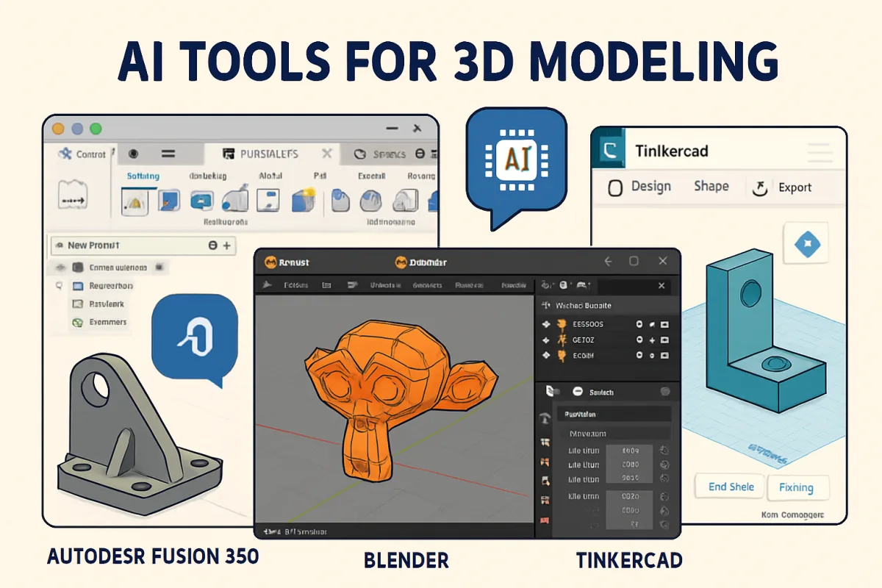Click the back arrow in Blender's title bar
This screenshot has height=588, width=882.
pos(608,262)
